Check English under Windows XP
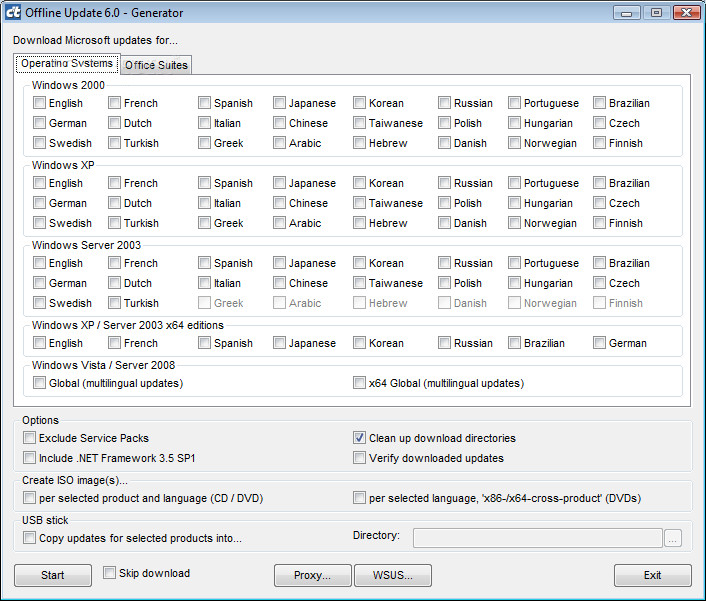Screen dimensions: 706x601 (x=40, y=183)
